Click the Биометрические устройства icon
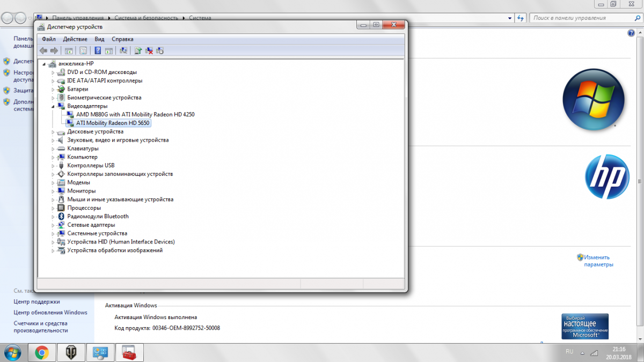Image resolution: width=644 pixels, height=362 pixels. click(61, 98)
